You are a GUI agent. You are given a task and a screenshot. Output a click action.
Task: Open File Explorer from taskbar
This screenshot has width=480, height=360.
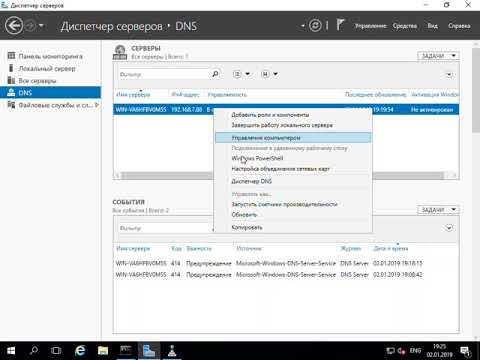tap(103, 351)
